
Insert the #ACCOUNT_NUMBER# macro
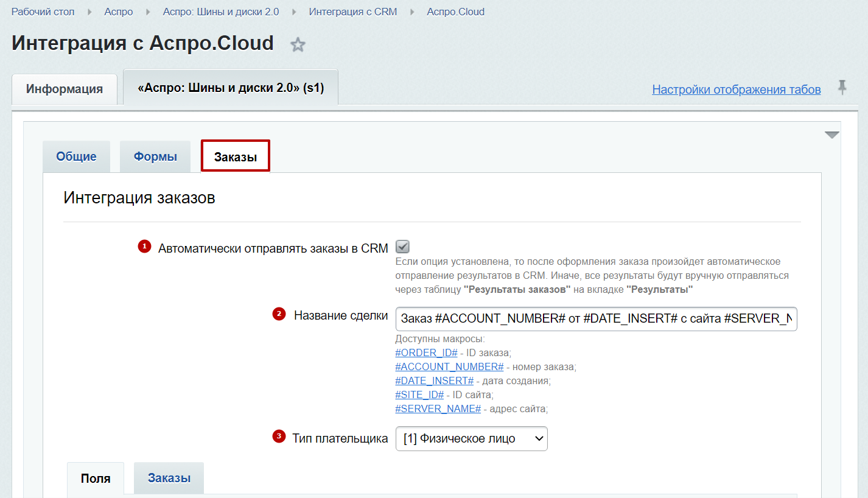(449, 367)
